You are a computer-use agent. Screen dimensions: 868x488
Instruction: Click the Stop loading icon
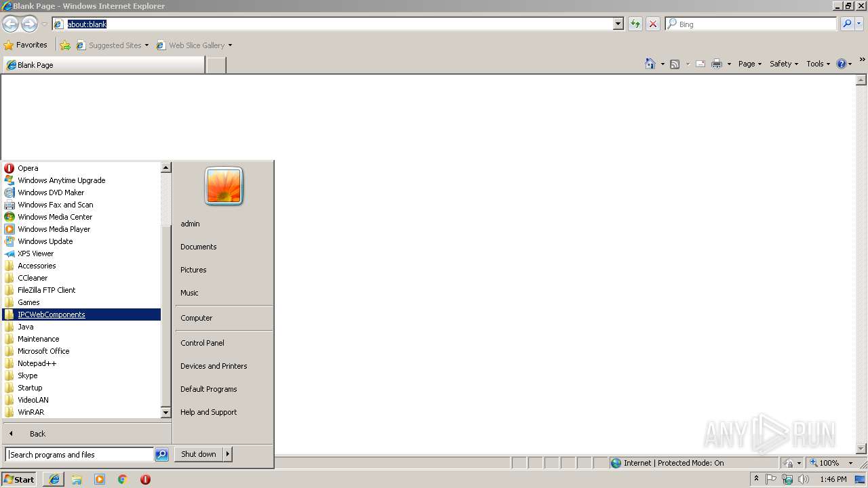[653, 24]
